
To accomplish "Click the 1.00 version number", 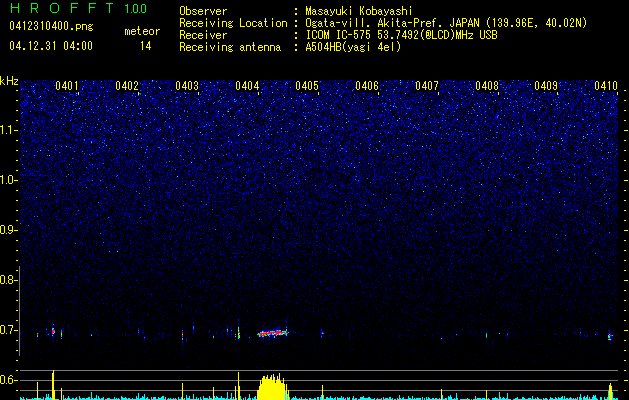I will pos(136,9).
